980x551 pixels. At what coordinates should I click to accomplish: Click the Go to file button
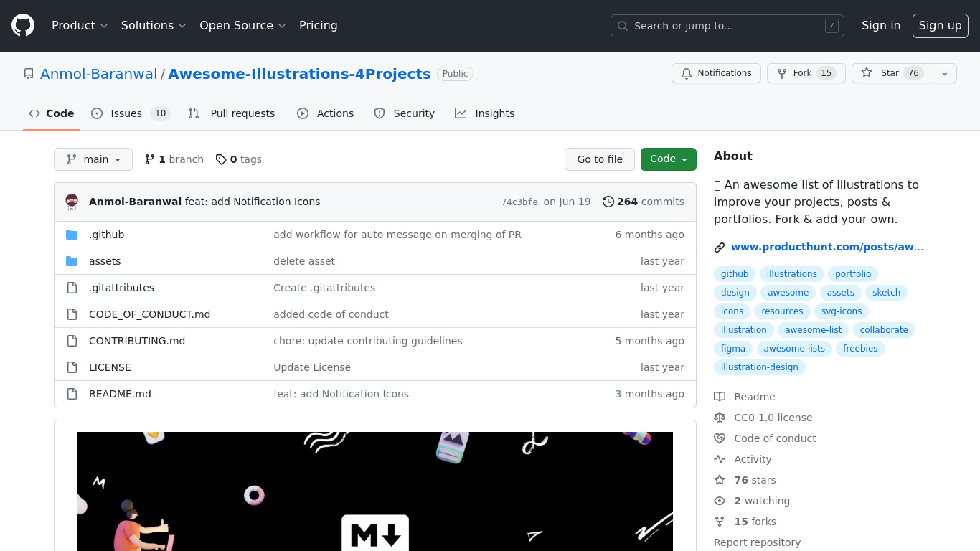(600, 159)
